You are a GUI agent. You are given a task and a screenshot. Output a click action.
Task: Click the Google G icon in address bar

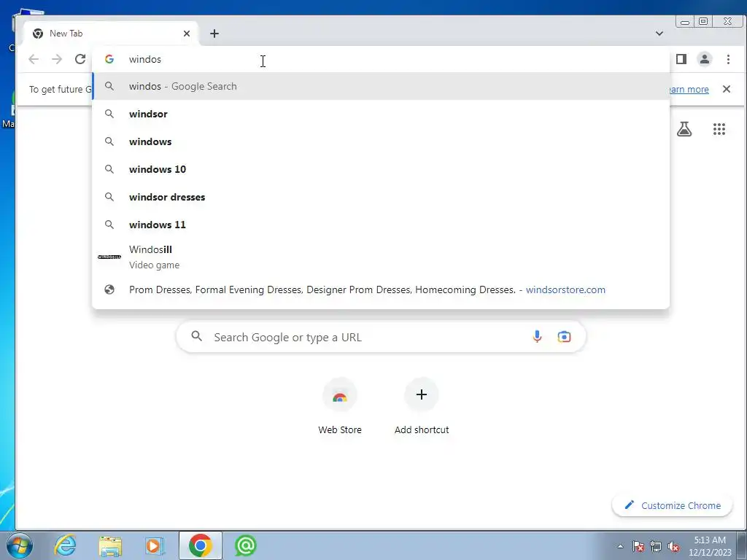tap(109, 59)
